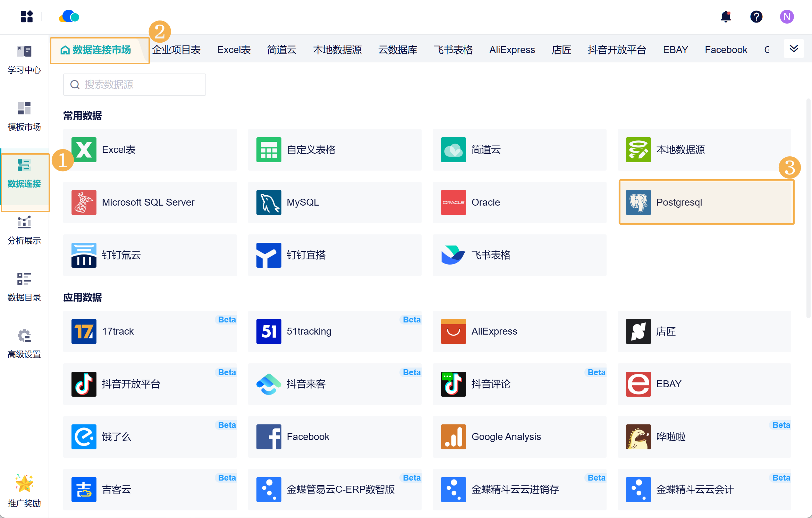This screenshot has width=812, height=518.
Task: Switch to the 飞书表格 tab
Action: coord(453,50)
